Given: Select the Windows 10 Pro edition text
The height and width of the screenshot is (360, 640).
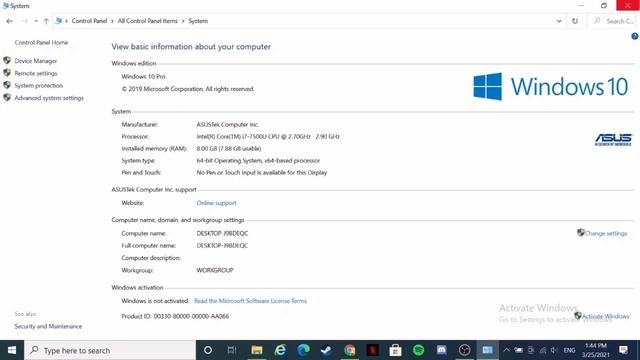Looking at the screenshot, I should 143,76.
